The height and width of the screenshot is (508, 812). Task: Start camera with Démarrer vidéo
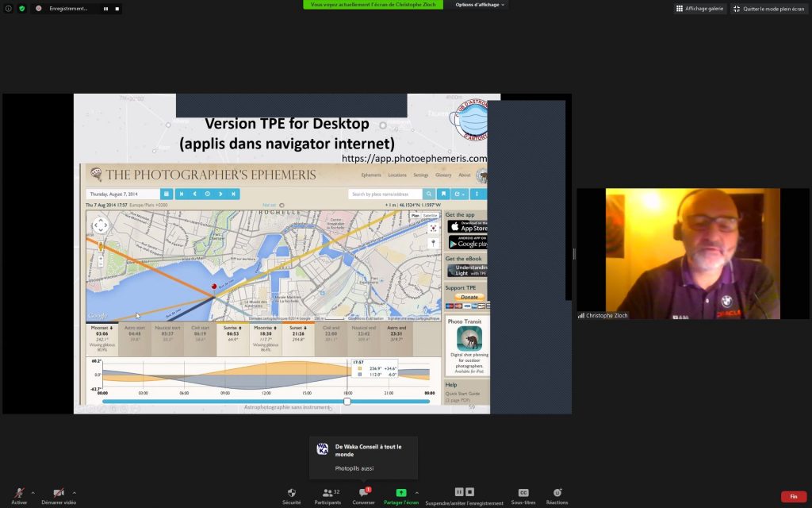pos(59,495)
